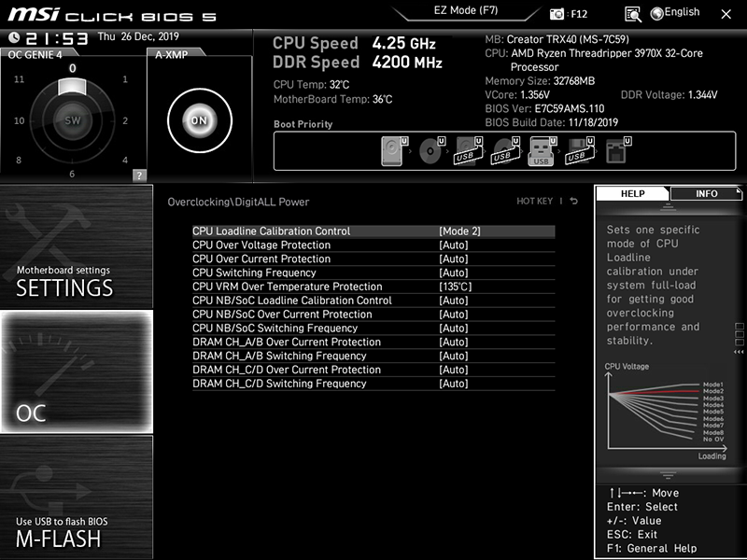Click the DDR Speed 4200 MHz readout
Image resolution: width=747 pixels, height=560 pixels.
pos(358,63)
